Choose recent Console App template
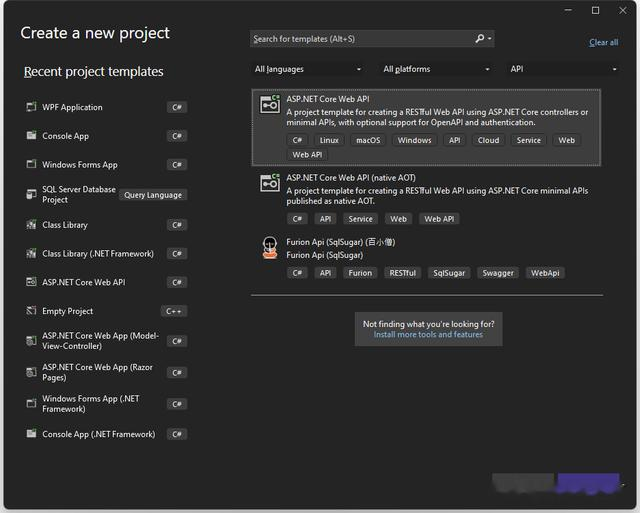 pyautogui.click(x=106, y=135)
